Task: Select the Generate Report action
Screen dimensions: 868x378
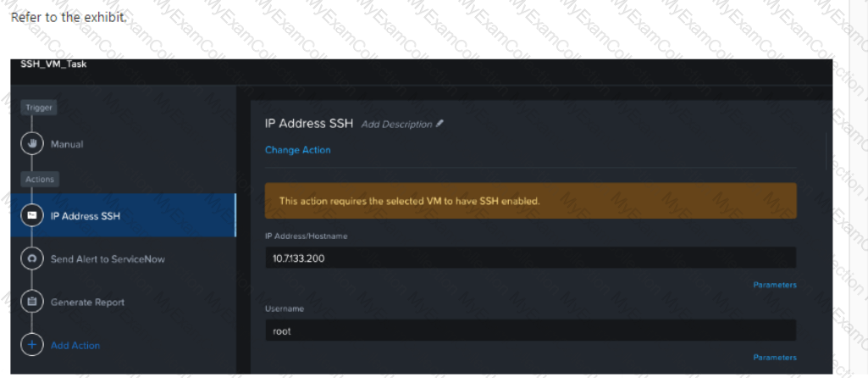Action: tap(87, 302)
